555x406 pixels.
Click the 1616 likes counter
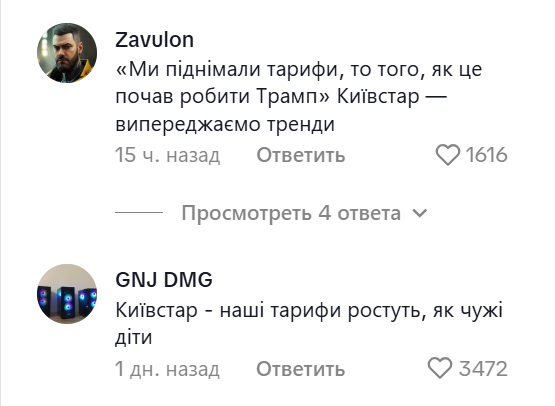click(x=486, y=155)
